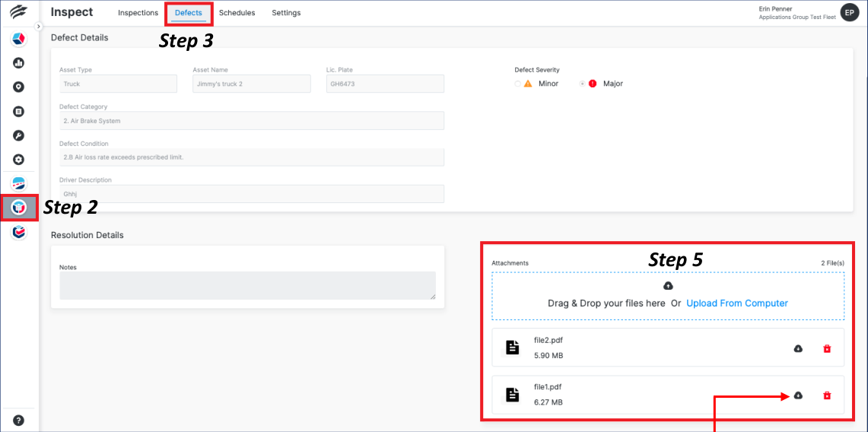Download the file1.pdf attachment

798,395
